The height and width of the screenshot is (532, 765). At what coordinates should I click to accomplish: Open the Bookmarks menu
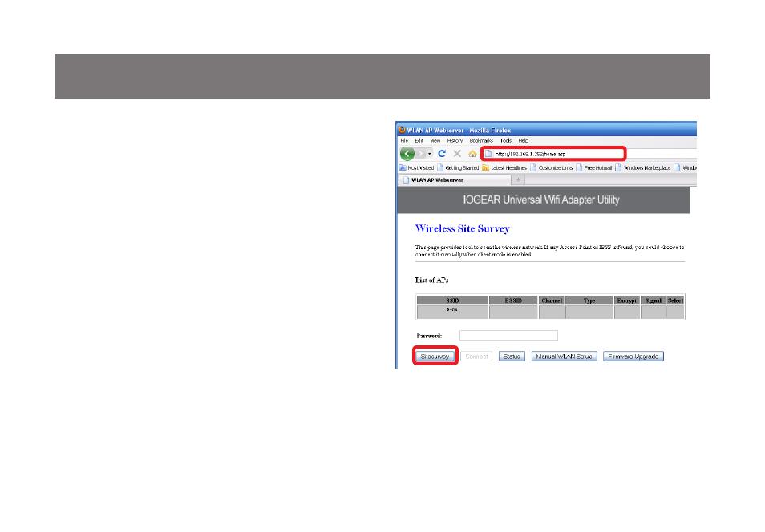(x=481, y=140)
